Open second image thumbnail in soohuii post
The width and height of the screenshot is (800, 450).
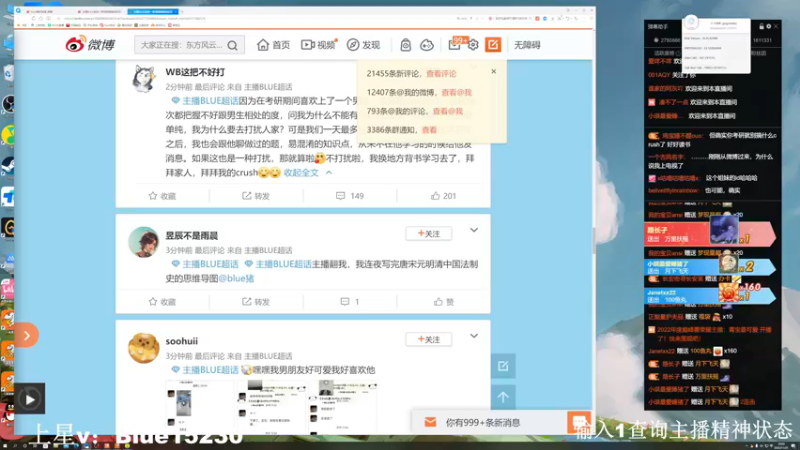point(271,406)
